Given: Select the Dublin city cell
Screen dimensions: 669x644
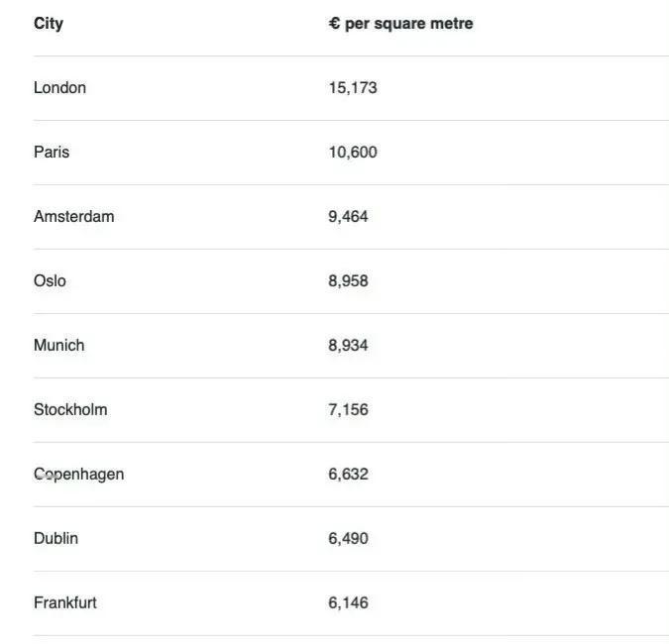Looking at the screenshot, I should coord(56,539).
